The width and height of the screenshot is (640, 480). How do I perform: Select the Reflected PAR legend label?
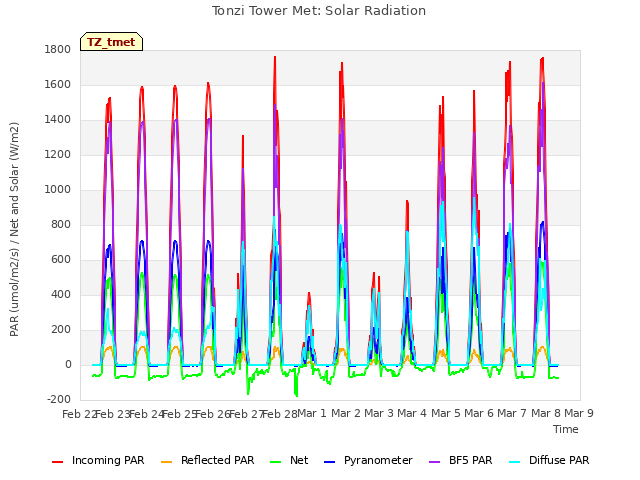click(x=218, y=460)
